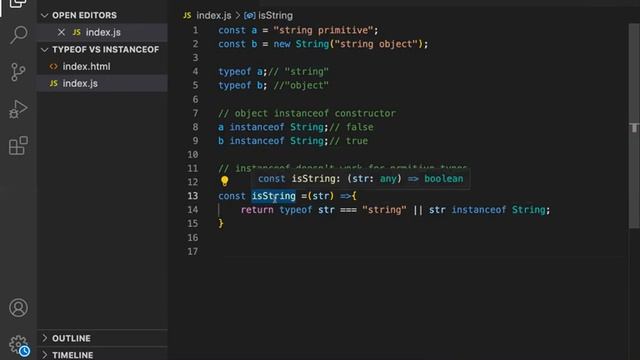Open the Extensions view

tap(18, 146)
